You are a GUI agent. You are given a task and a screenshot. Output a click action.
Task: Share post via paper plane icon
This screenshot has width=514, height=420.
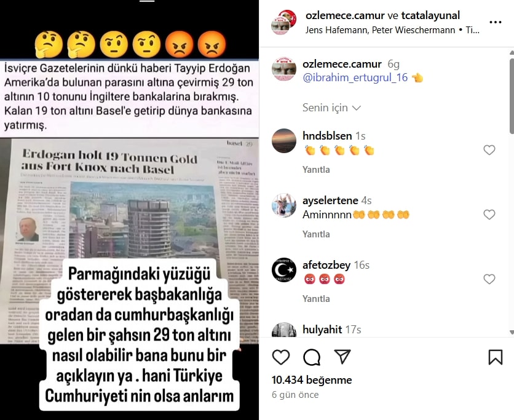tap(342, 357)
